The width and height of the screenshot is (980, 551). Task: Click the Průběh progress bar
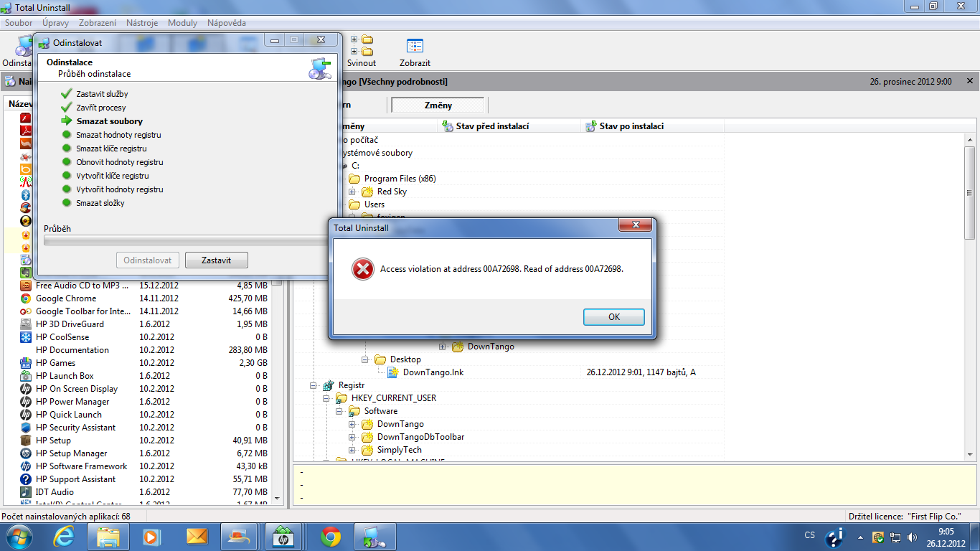187,240
